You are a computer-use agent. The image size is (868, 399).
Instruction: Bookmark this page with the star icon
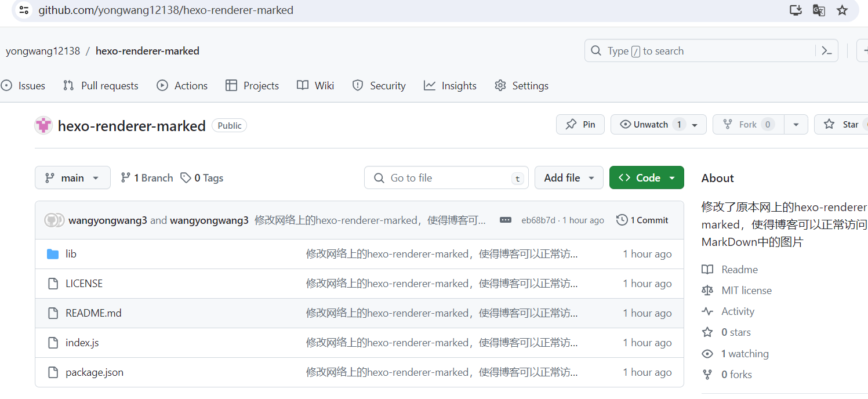[842, 10]
